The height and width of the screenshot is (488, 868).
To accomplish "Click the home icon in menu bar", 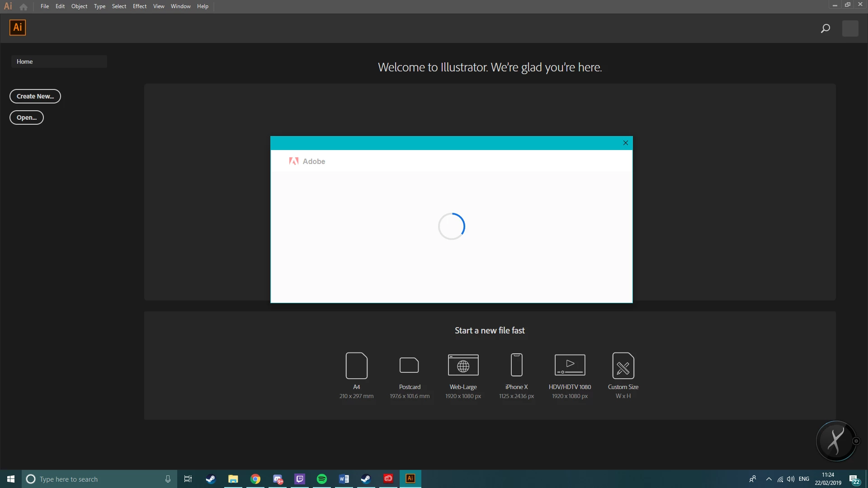I will [24, 7].
